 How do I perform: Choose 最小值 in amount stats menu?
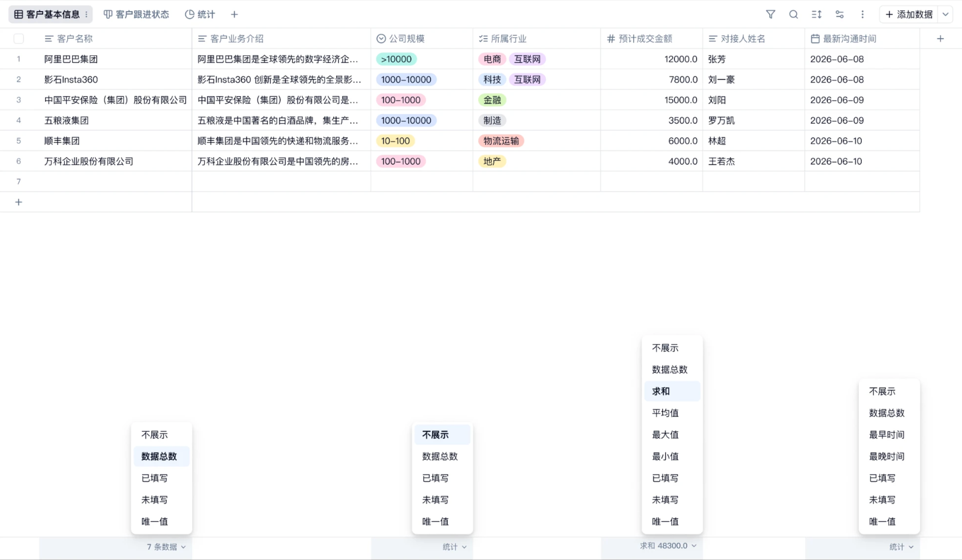tap(672, 456)
